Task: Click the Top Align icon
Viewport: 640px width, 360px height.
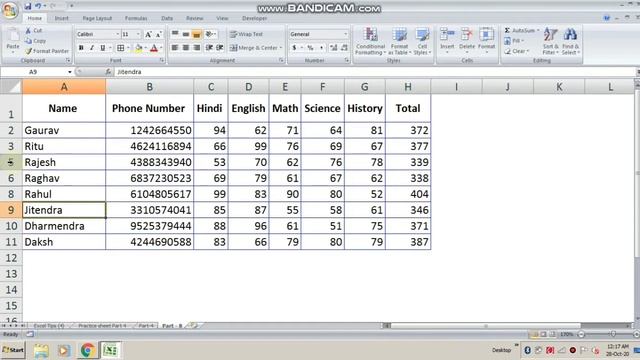Action: (x=175, y=34)
